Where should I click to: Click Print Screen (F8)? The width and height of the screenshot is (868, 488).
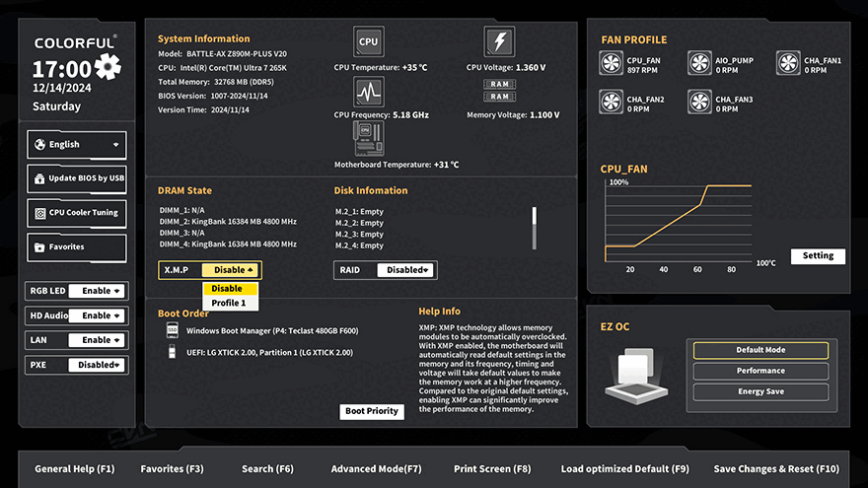[x=492, y=468]
